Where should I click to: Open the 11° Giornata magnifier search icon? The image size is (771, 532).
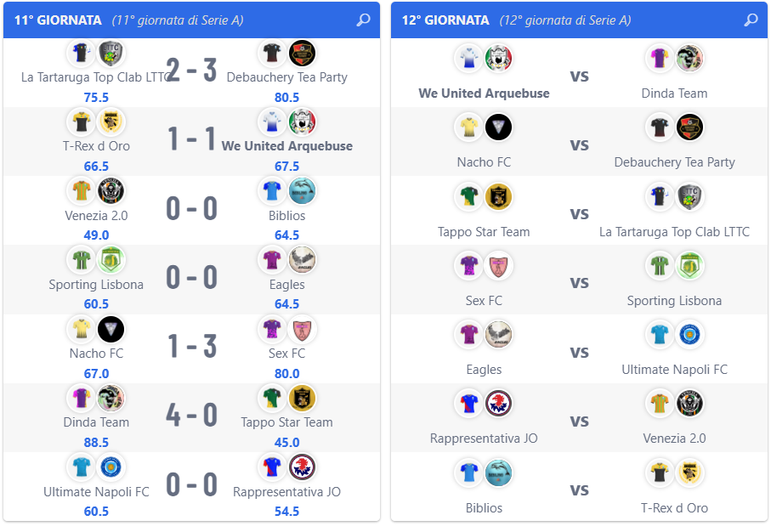pos(363,20)
